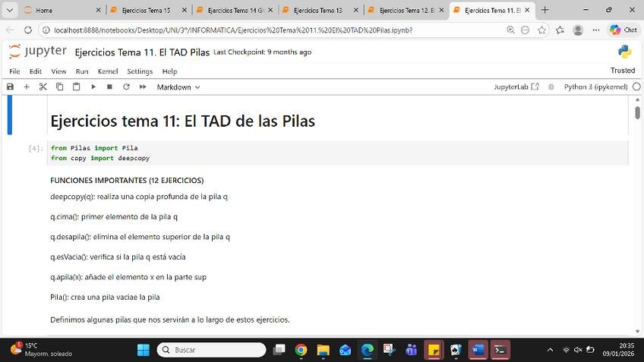644x362 pixels.
Task: Open a new browser tab
Action: pos(545,10)
